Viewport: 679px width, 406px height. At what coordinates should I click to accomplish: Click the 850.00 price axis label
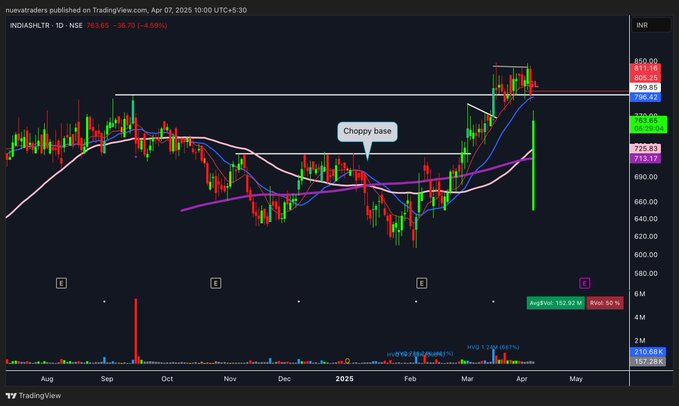click(646, 61)
